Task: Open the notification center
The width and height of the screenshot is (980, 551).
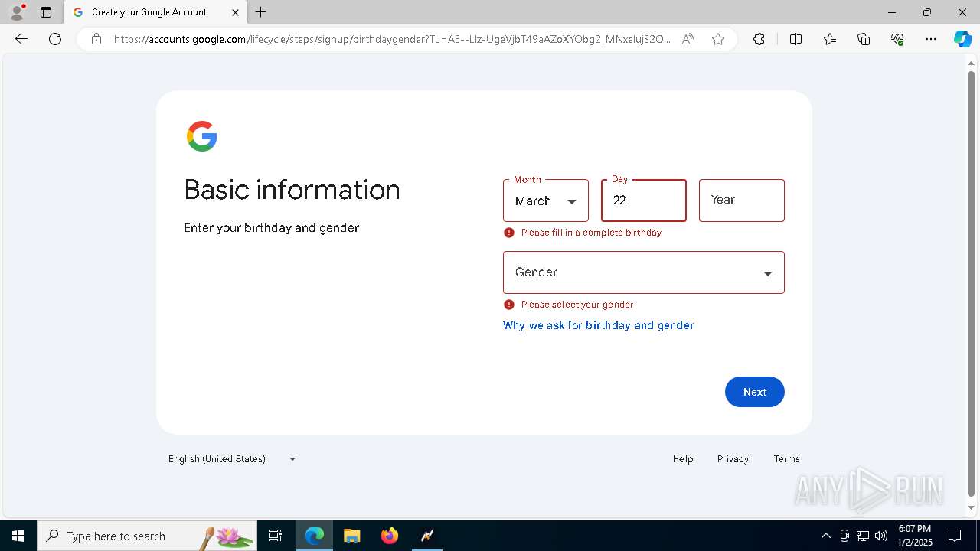Action: [x=955, y=536]
